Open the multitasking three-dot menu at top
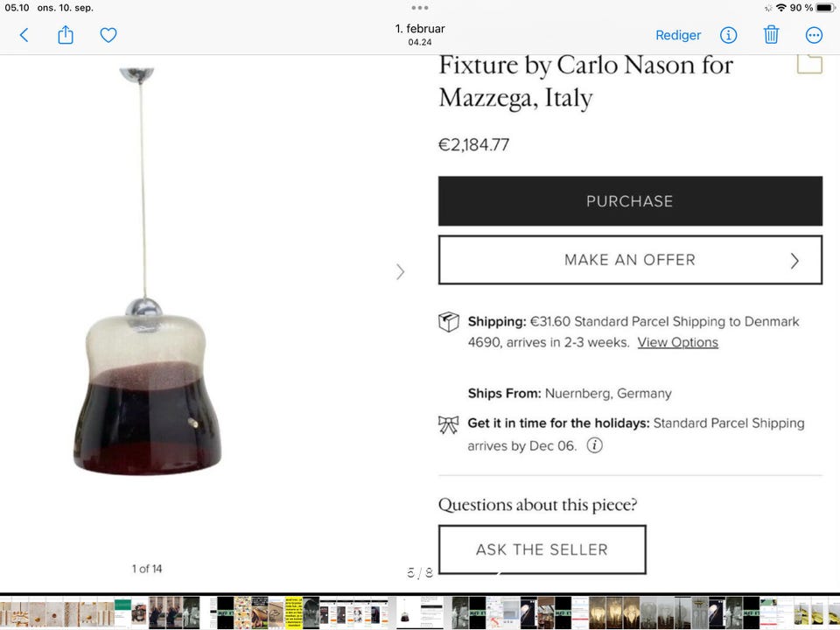Viewport: 840px width, 630px height. click(420, 8)
